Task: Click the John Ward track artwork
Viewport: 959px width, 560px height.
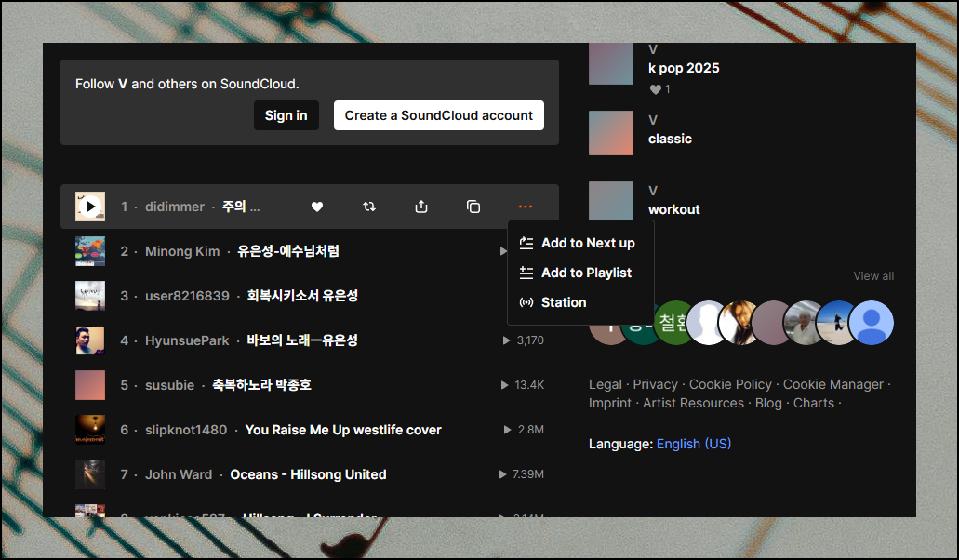Action: (x=90, y=474)
